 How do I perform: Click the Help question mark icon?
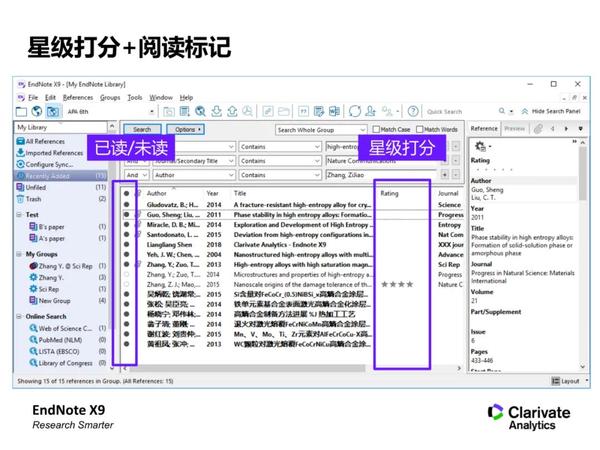pos(413,111)
